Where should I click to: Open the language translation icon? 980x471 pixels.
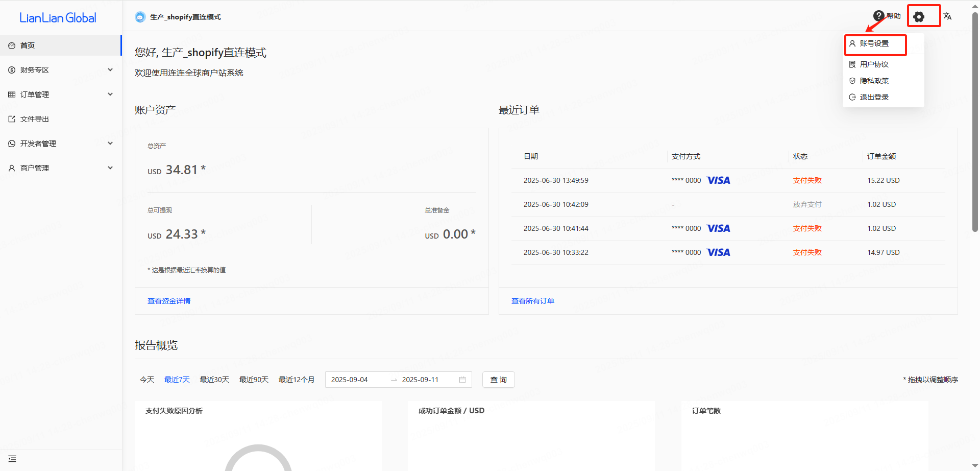[947, 16]
